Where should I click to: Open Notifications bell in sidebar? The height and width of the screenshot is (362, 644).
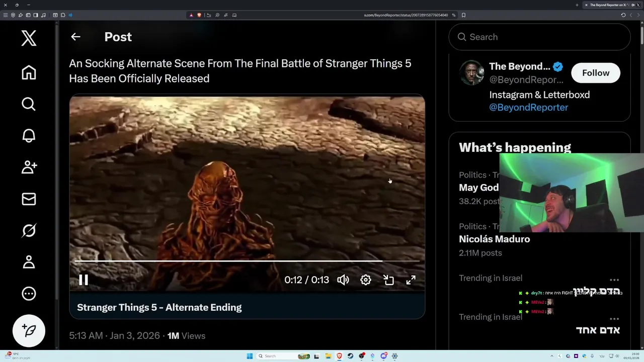point(29,136)
